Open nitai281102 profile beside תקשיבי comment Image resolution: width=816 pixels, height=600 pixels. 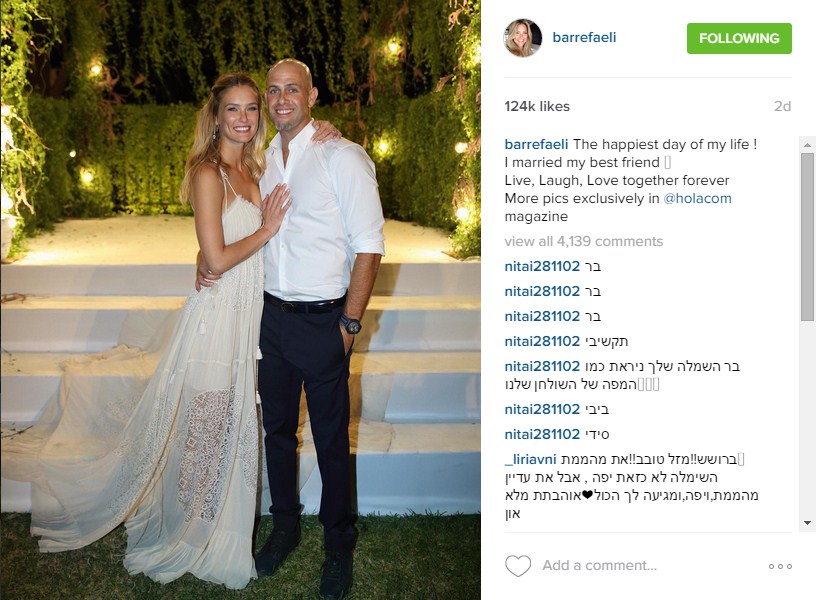pyautogui.click(x=542, y=341)
